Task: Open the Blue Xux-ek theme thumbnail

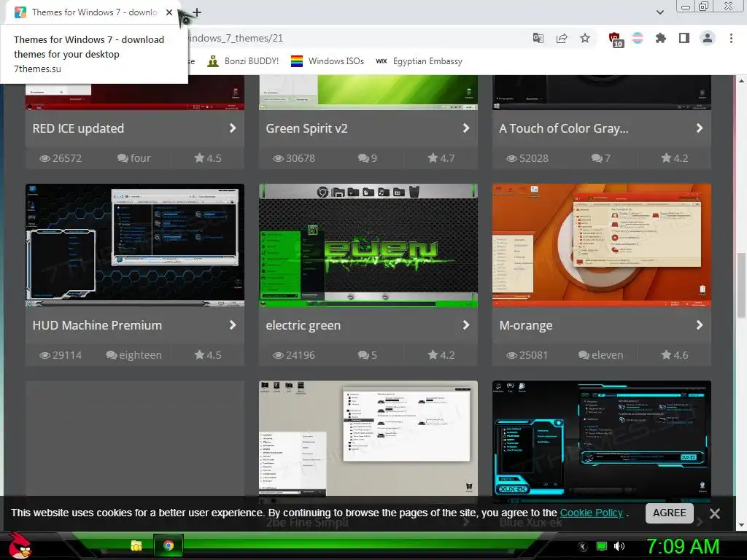Action: (x=602, y=438)
